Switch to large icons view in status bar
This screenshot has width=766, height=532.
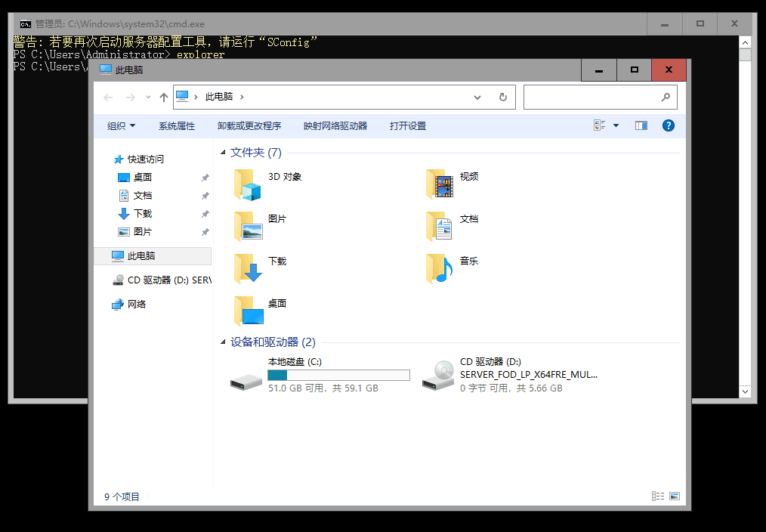coord(675,496)
